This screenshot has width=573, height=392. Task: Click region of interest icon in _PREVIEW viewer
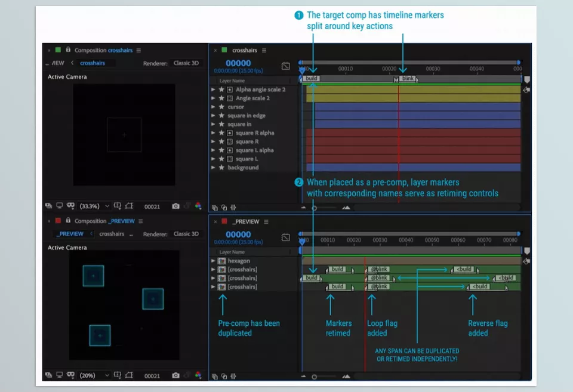coord(118,375)
